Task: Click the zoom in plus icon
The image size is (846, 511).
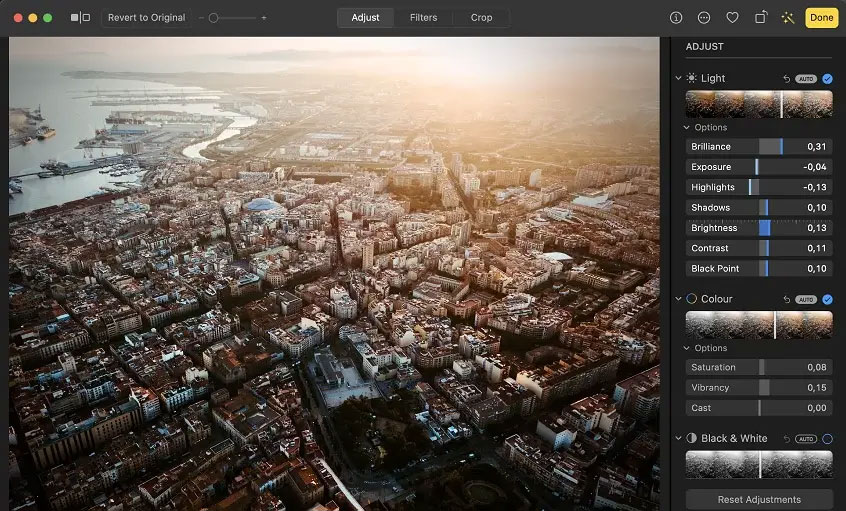Action: [x=264, y=18]
